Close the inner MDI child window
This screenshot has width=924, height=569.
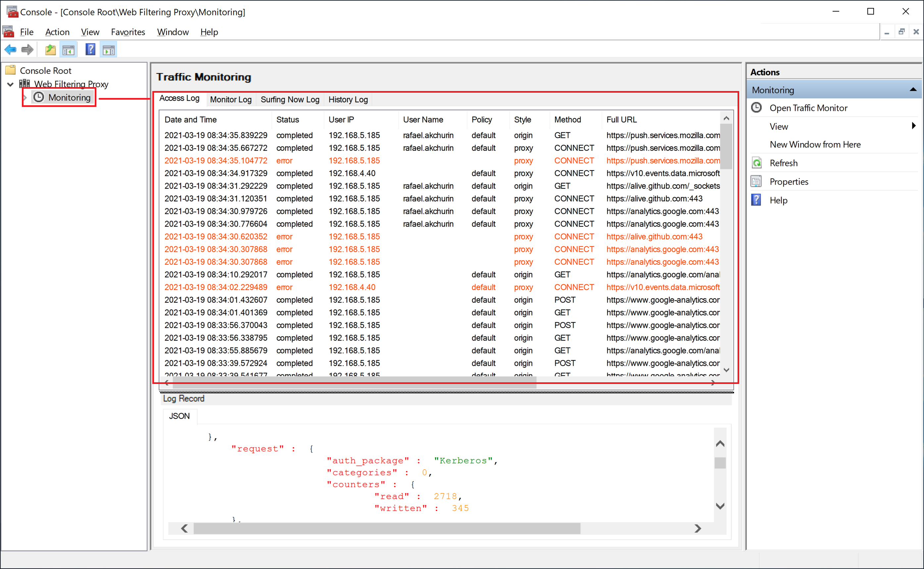pos(916,32)
